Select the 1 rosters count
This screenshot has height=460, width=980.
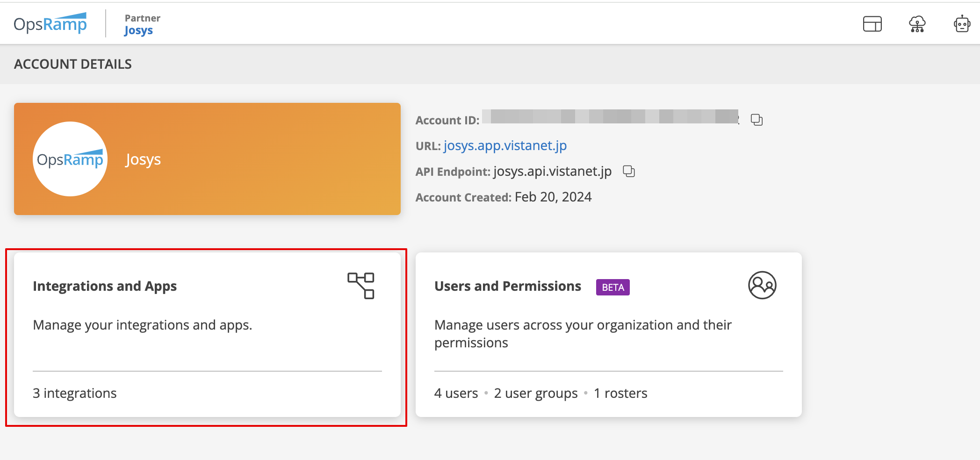[620, 393]
